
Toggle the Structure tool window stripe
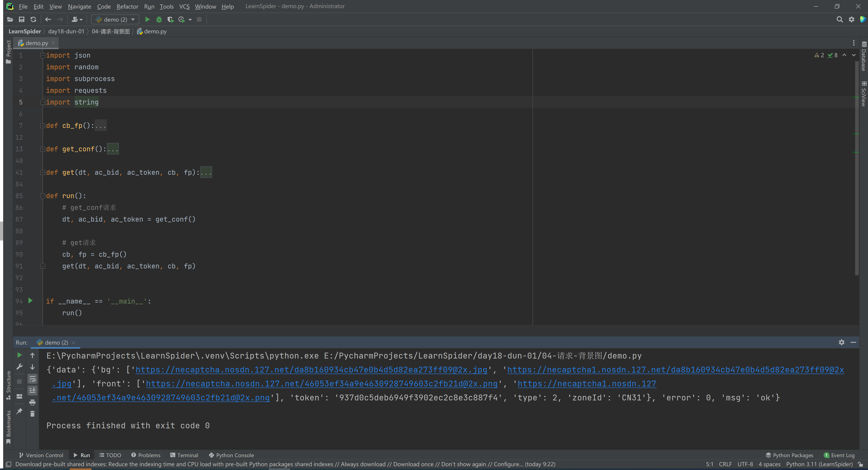point(8,385)
